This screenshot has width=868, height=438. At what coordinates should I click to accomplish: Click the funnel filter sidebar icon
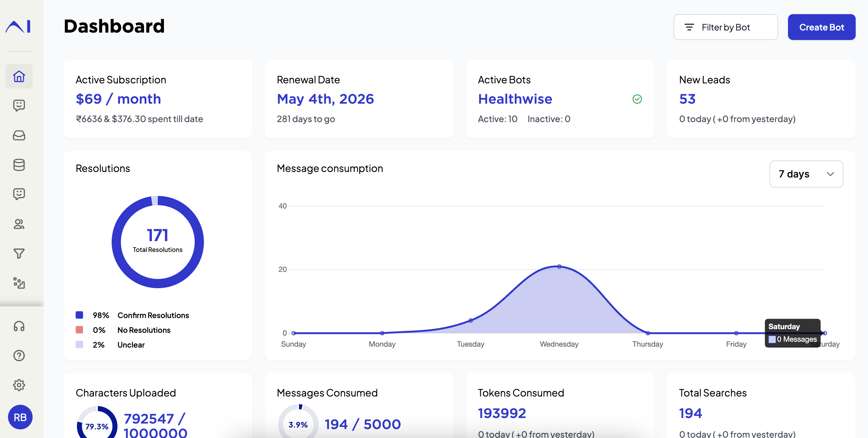click(x=19, y=253)
